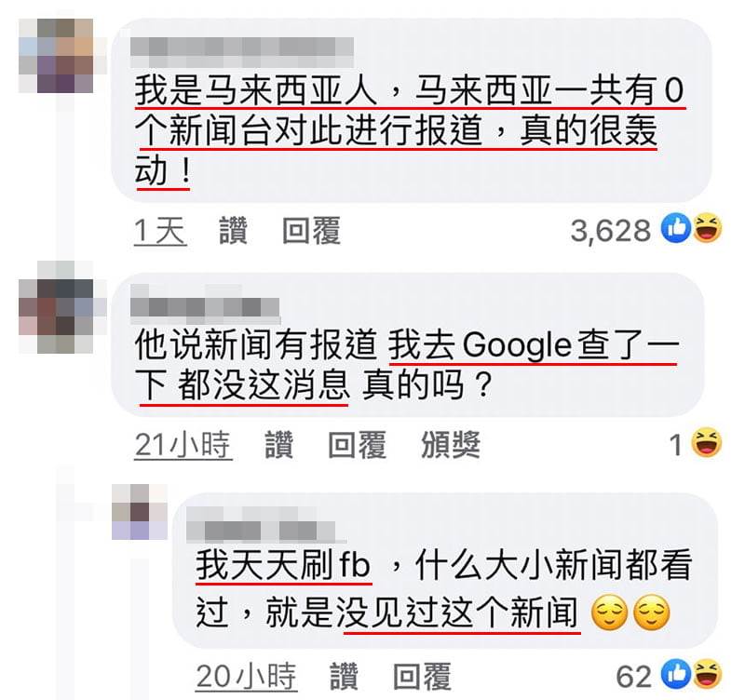Reply to first comment via 回覆

(312, 231)
